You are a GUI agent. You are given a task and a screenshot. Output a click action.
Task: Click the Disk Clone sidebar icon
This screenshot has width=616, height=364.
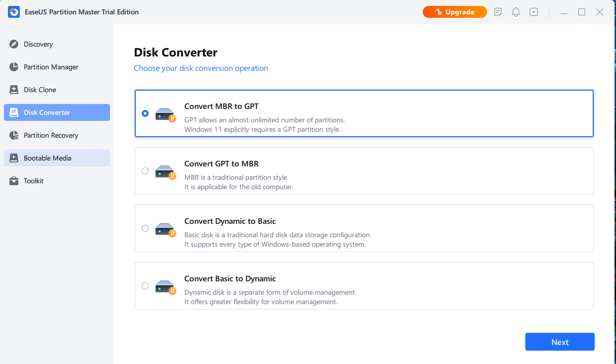[14, 90]
